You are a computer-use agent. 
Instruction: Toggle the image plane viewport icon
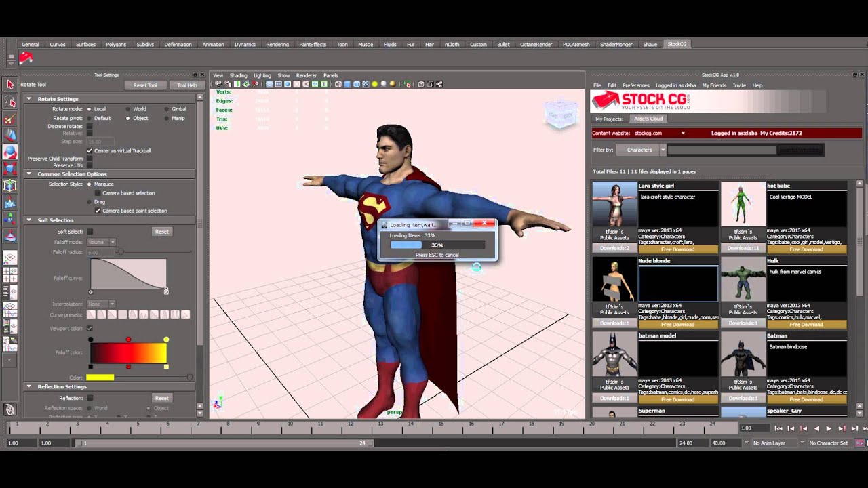point(246,84)
